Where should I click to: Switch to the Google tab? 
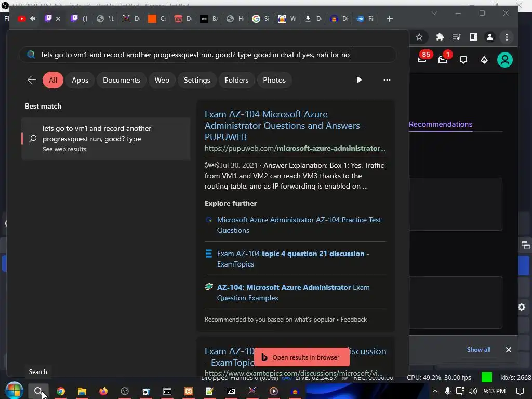pyautogui.click(x=261, y=19)
